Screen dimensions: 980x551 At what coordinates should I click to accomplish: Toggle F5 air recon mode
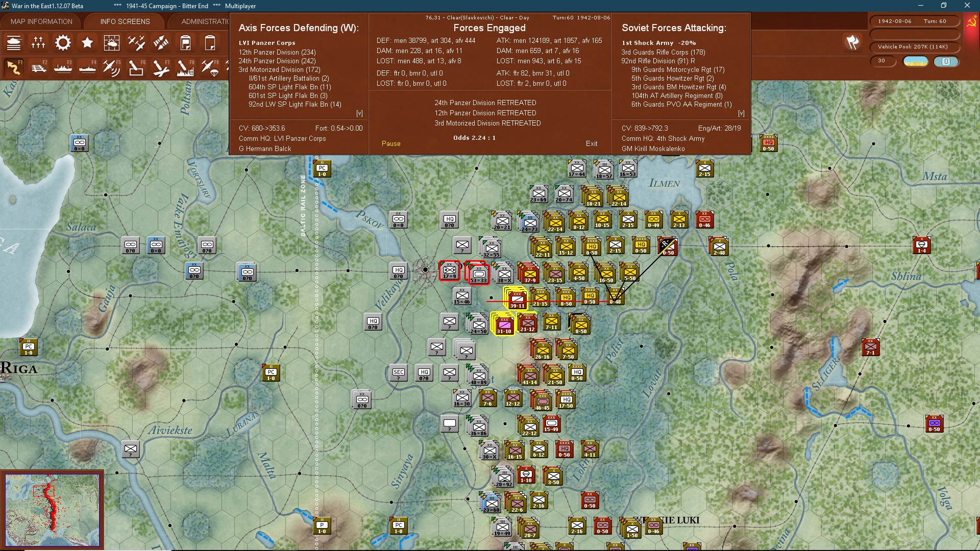click(x=112, y=68)
